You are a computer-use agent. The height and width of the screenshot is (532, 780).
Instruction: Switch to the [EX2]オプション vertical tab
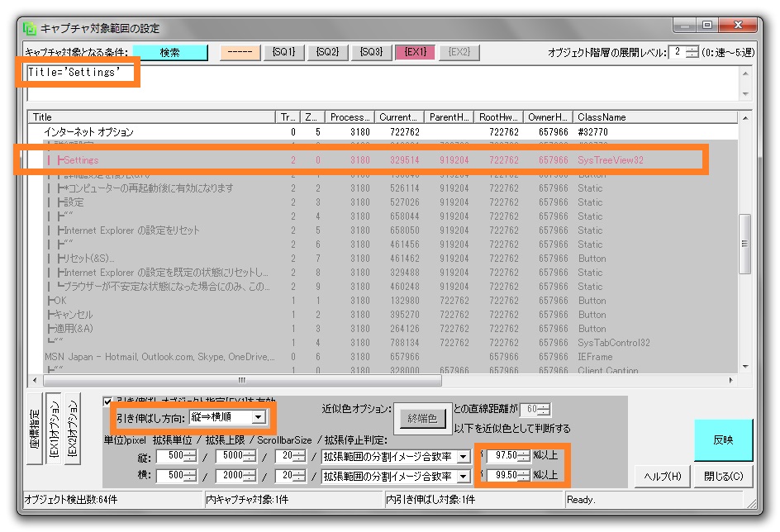point(72,430)
